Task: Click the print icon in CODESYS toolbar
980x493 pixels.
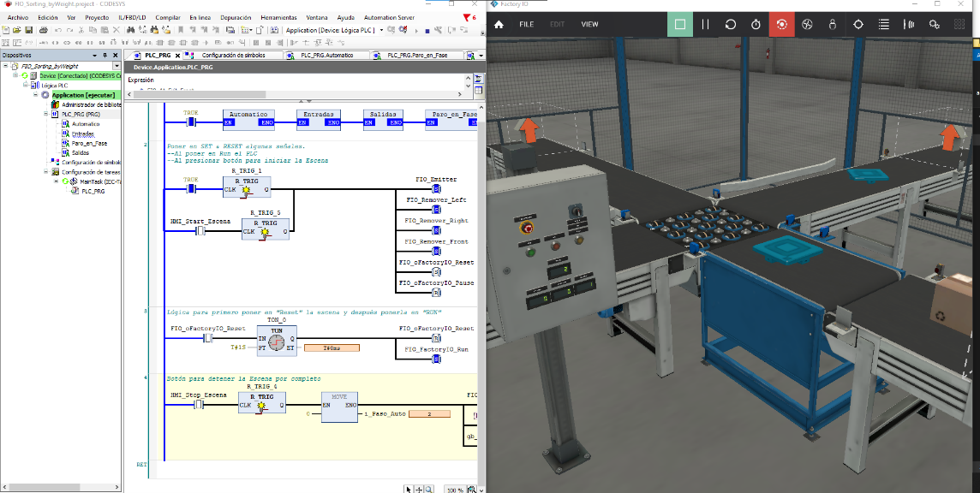Action: [43, 30]
